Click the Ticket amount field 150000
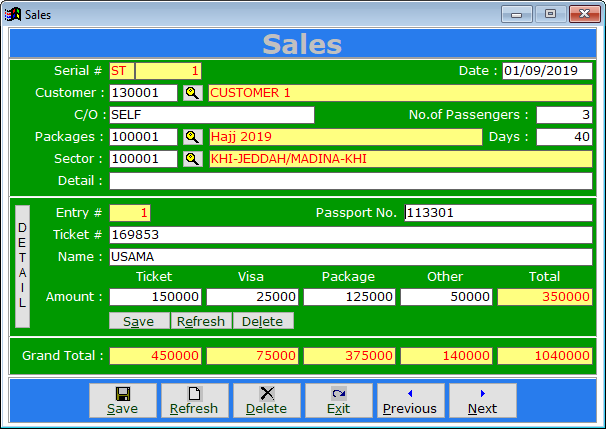The width and height of the screenshot is (606, 429). (155, 297)
